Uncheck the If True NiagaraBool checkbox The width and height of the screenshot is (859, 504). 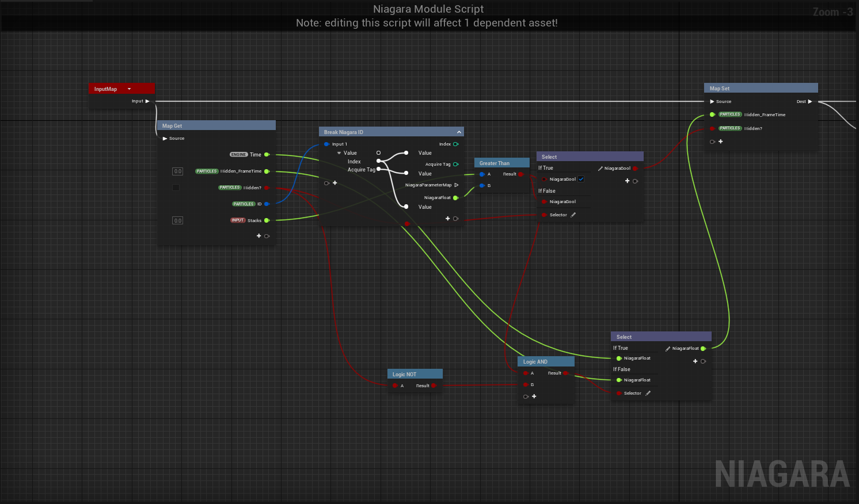(x=581, y=179)
